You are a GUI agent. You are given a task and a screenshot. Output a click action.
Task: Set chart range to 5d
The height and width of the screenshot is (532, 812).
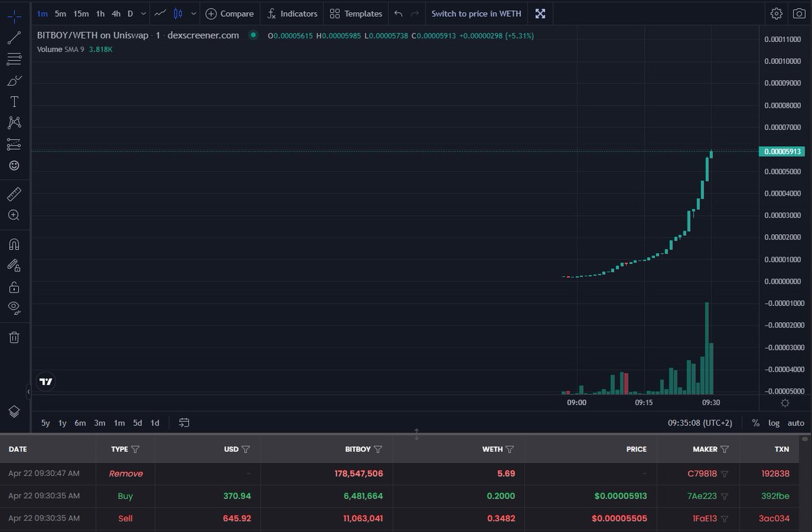(x=137, y=423)
